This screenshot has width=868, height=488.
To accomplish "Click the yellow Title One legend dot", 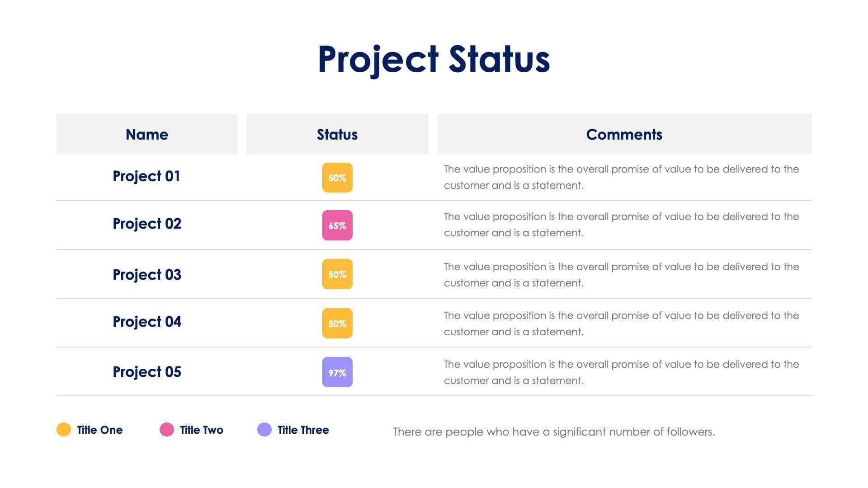I will (x=64, y=430).
